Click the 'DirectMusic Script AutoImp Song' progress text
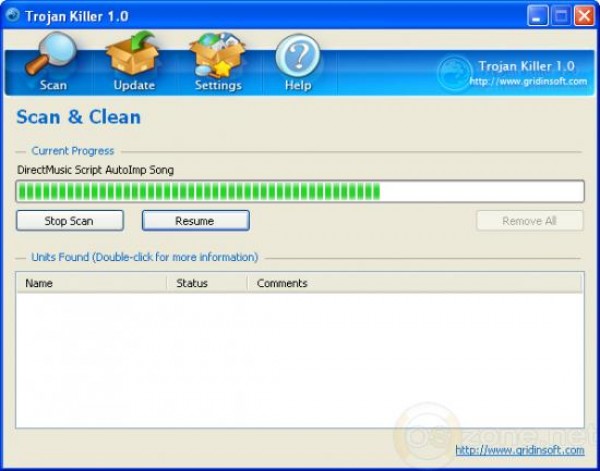 pos(95,170)
